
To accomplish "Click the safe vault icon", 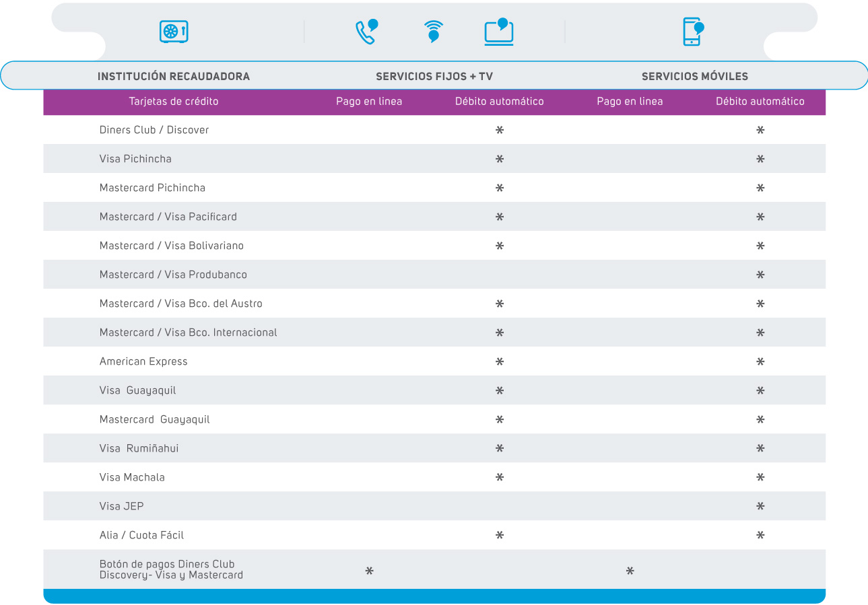I will (174, 32).
